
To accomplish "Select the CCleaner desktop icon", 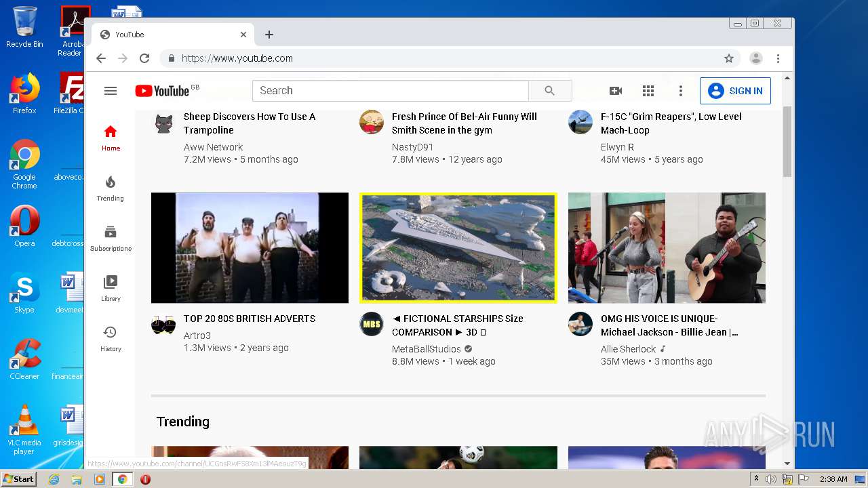I will (x=24, y=359).
